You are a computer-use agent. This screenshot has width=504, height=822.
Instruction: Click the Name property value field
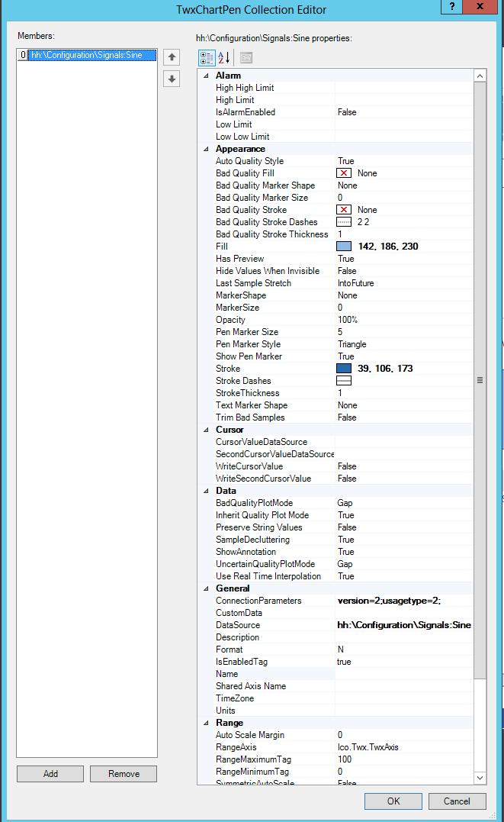[404, 674]
